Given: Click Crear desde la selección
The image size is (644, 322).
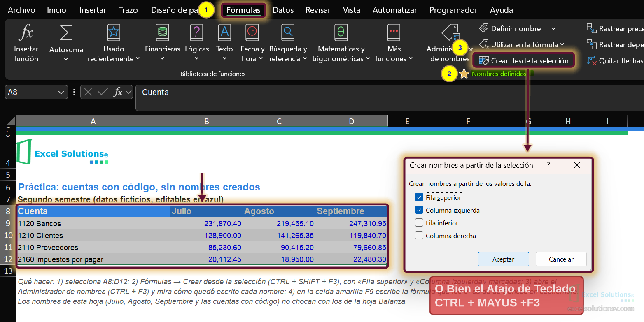Looking at the screenshot, I should [523, 60].
